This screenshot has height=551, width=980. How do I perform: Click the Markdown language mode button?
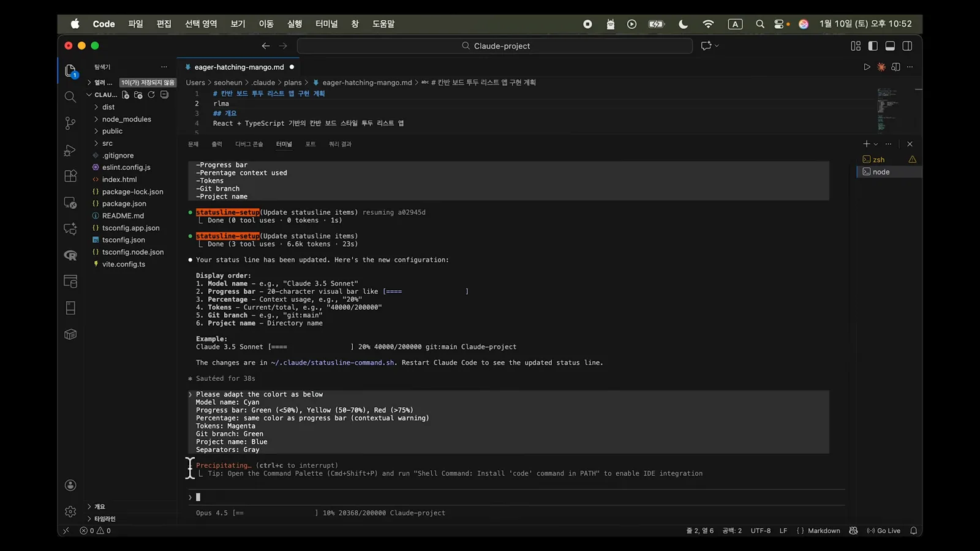[824, 531]
